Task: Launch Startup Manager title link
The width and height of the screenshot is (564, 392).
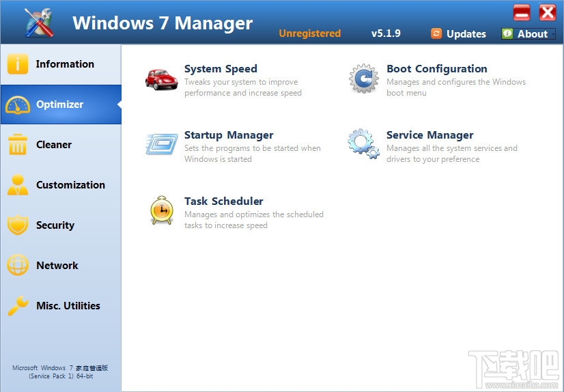Action: (229, 135)
